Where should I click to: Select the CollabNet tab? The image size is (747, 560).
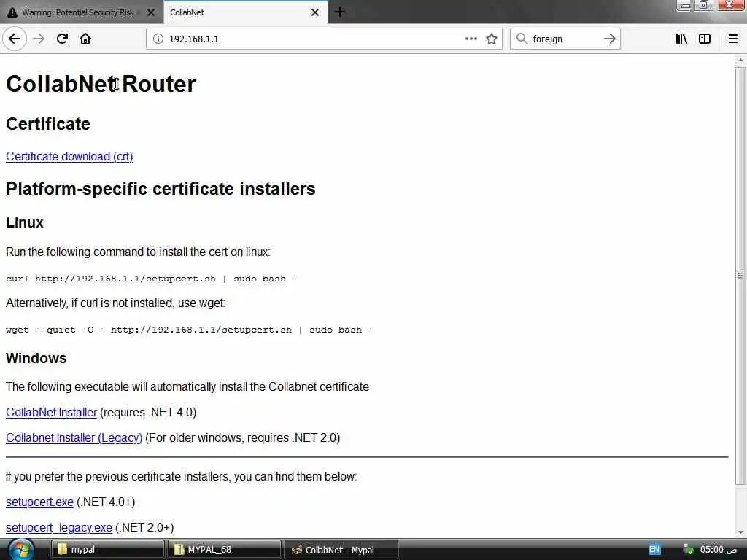pos(245,12)
